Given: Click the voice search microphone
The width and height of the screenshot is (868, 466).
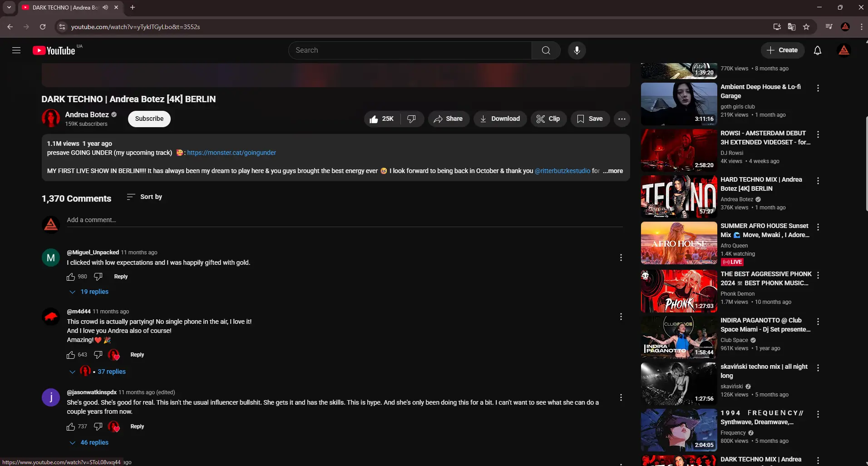Looking at the screenshot, I should coord(576,50).
